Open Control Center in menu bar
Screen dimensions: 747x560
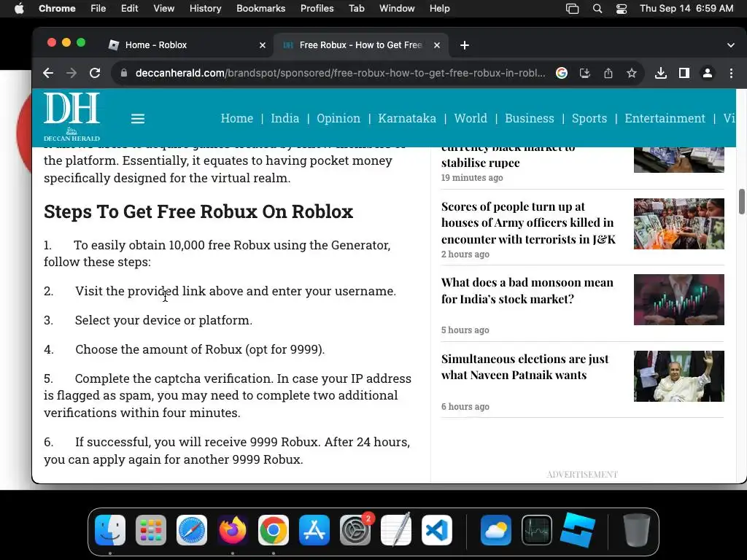[622, 9]
